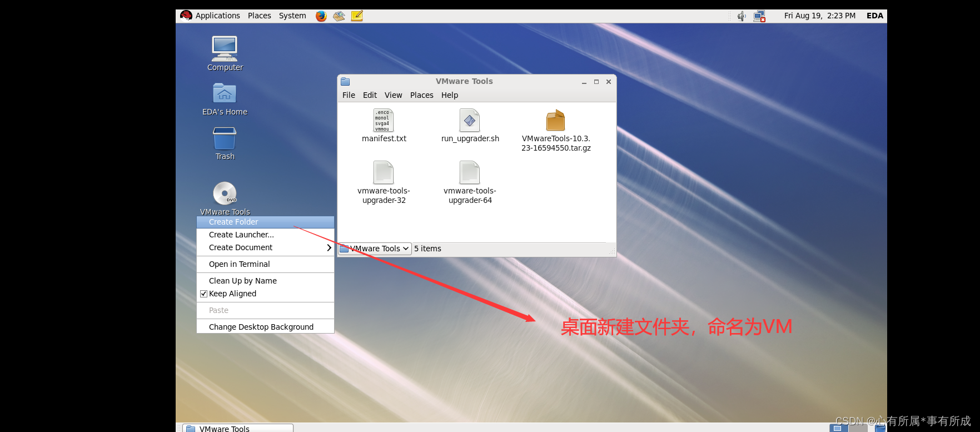Choose Change Desktop Background entry
The image size is (980, 432).
(x=265, y=327)
